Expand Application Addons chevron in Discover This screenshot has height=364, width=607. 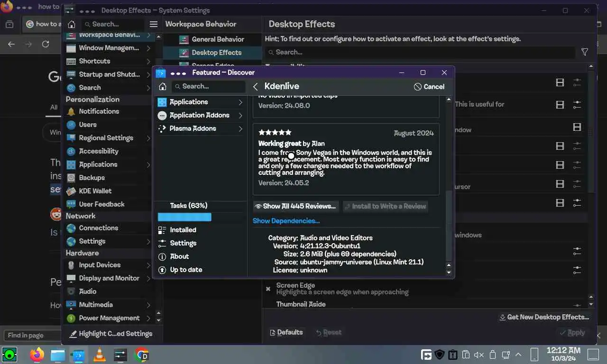(240, 115)
